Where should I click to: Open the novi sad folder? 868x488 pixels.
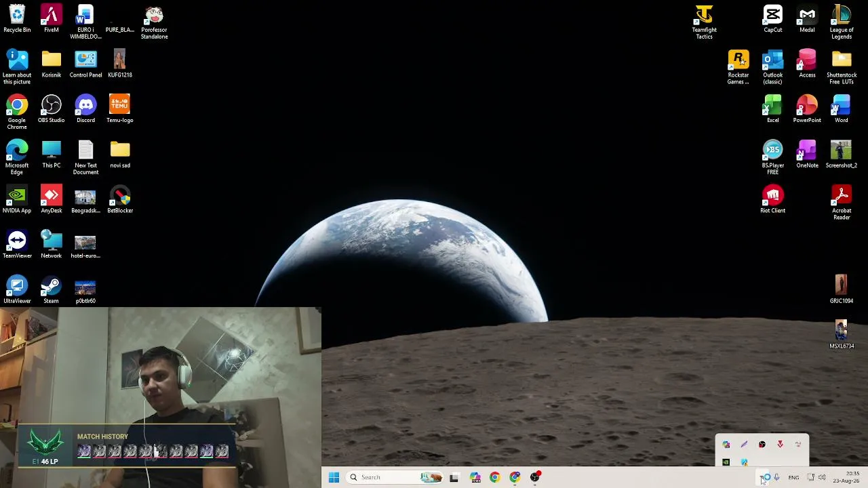click(120, 155)
